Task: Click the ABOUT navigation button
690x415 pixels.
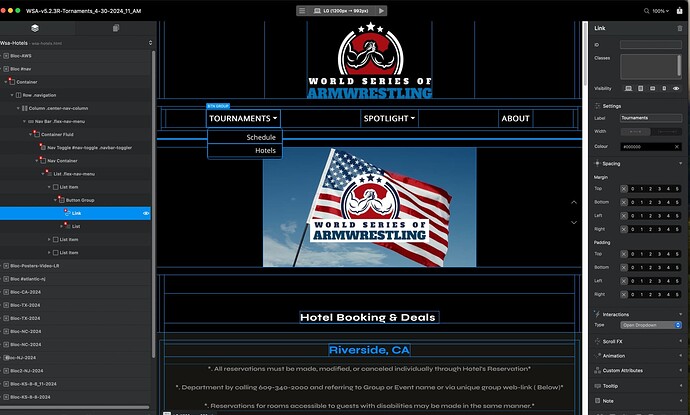Action: (515, 118)
